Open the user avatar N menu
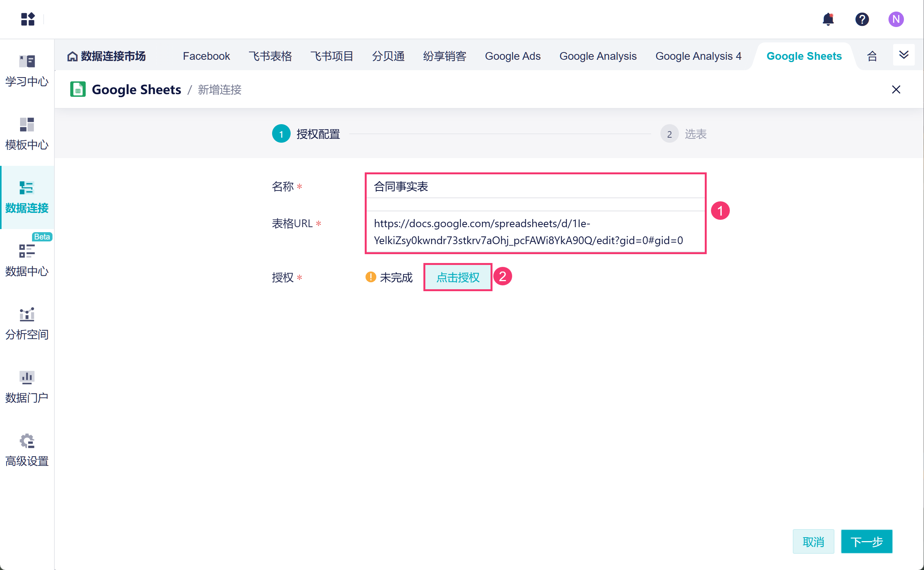This screenshot has height=570, width=924. [x=896, y=19]
